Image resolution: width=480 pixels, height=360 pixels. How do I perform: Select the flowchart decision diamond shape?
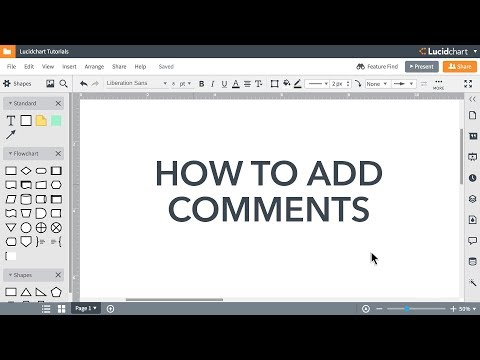pos(26,171)
